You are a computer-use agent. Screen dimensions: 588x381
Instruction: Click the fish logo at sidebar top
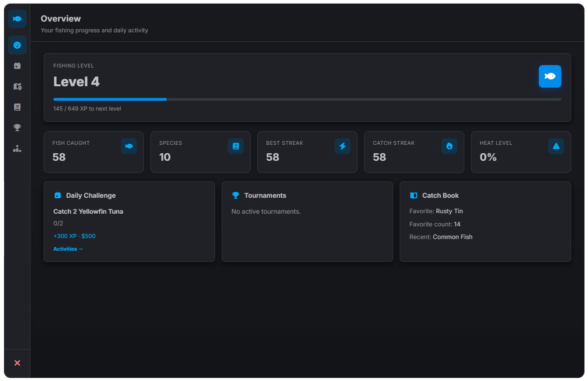click(17, 19)
